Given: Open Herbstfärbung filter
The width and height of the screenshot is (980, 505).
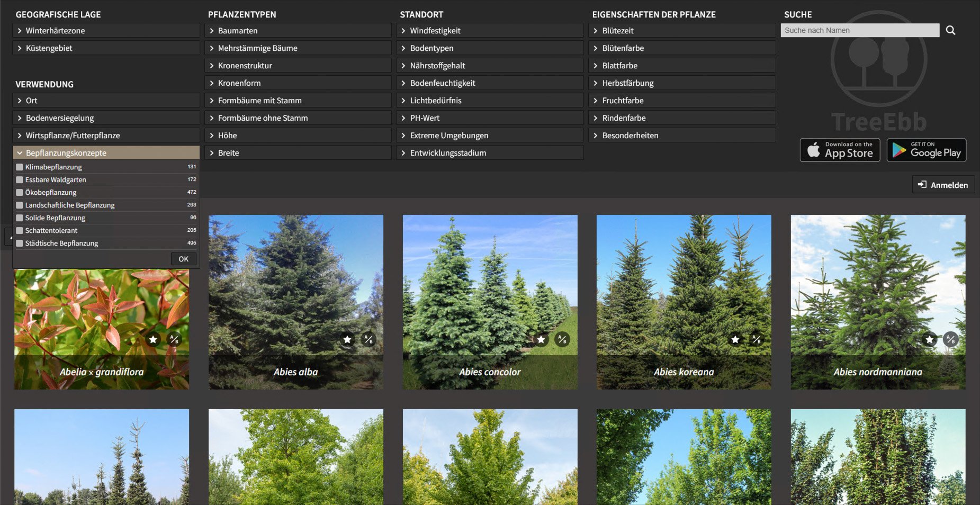Looking at the screenshot, I should tap(682, 83).
